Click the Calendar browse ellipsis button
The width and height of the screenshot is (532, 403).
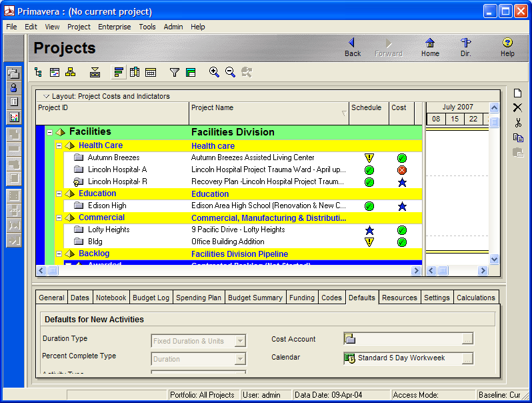pos(467,358)
